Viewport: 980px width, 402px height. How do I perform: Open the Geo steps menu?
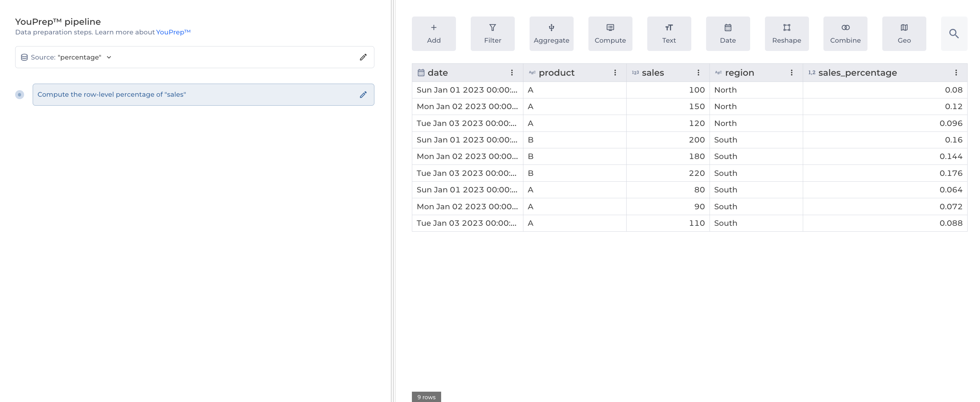904,33
